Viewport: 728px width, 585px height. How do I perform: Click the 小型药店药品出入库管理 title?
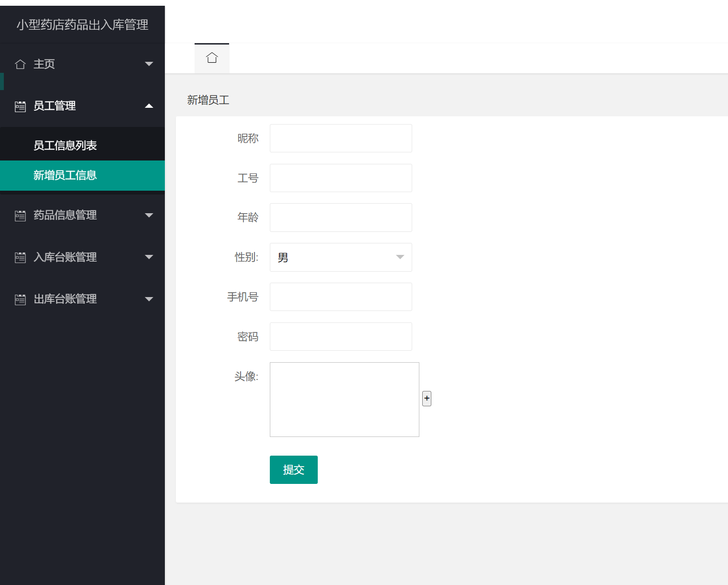82,24
